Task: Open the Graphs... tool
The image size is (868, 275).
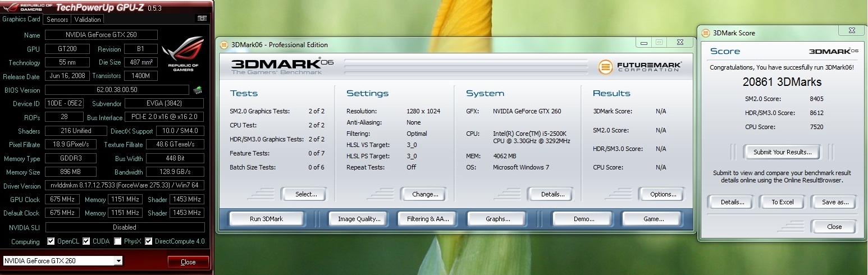Action: click(497, 219)
